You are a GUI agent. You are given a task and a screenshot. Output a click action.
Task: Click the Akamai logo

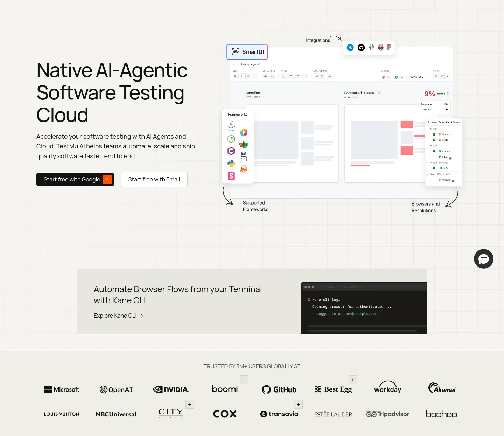(x=442, y=388)
